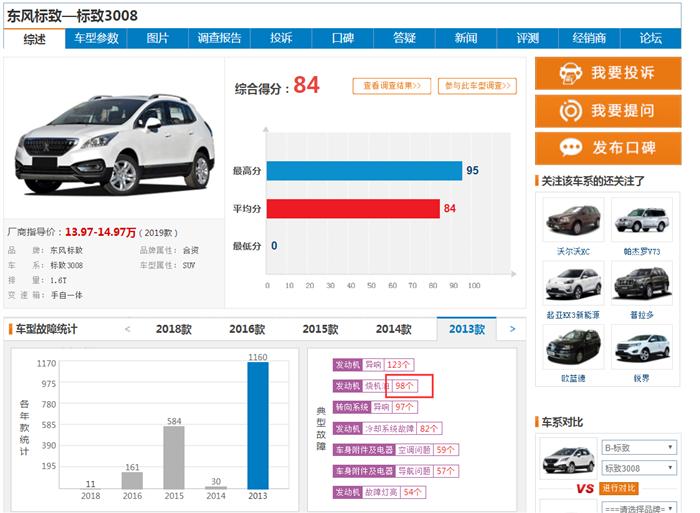700x513 pixels.
Task: Expand the 标致3008 series dropdown
Action: pyautogui.click(x=639, y=468)
